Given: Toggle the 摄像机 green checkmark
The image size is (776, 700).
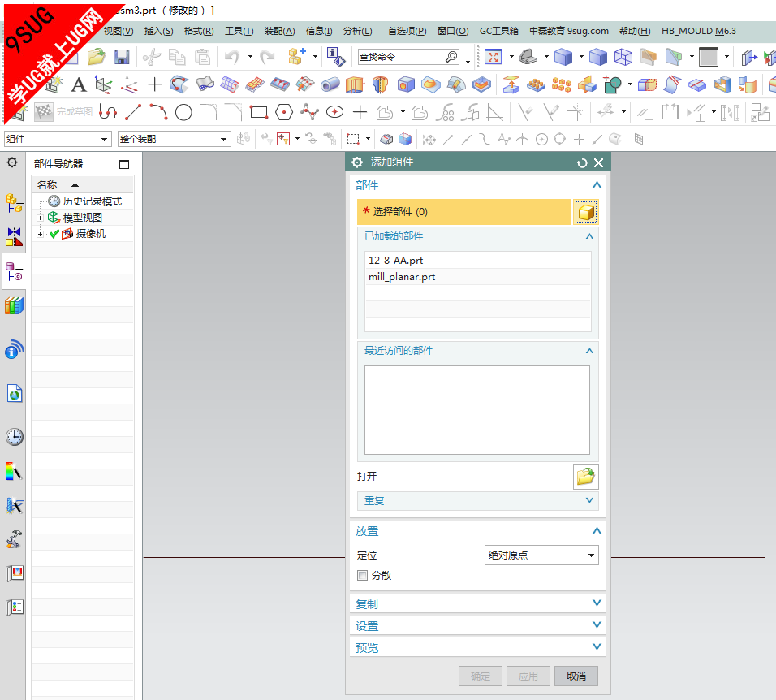Looking at the screenshot, I should 54,234.
